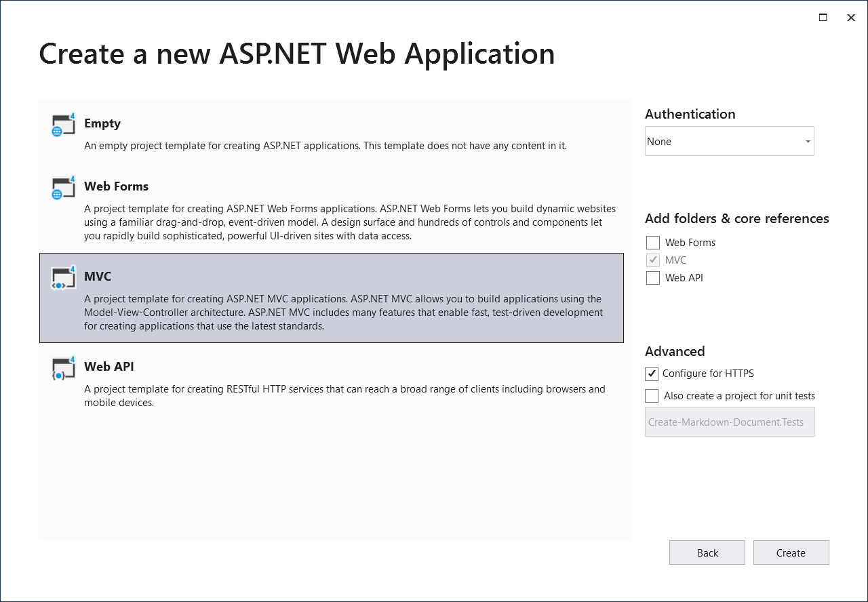The image size is (868, 602).
Task: Click the Web API checkbox label
Action: [x=684, y=278]
